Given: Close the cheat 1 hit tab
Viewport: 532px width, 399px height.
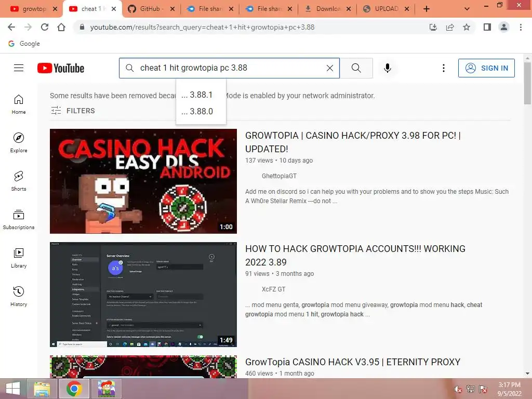Looking at the screenshot, I should tap(114, 9).
